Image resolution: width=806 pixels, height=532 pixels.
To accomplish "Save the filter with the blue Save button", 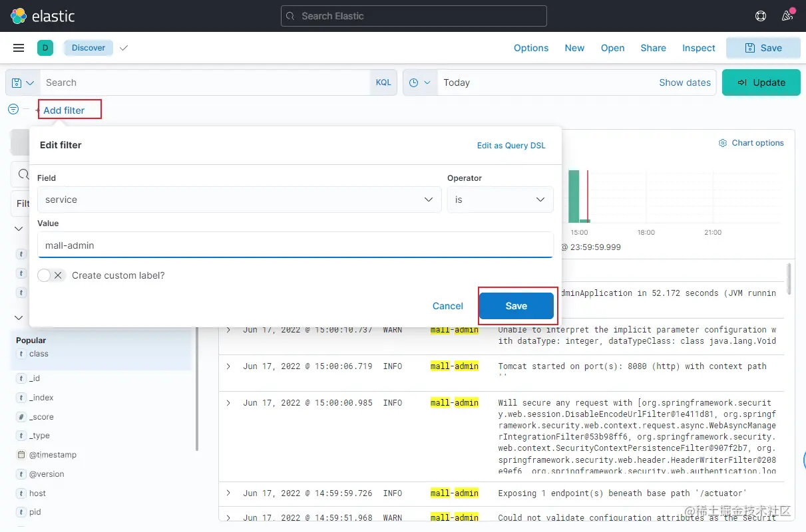I will coord(516,306).
